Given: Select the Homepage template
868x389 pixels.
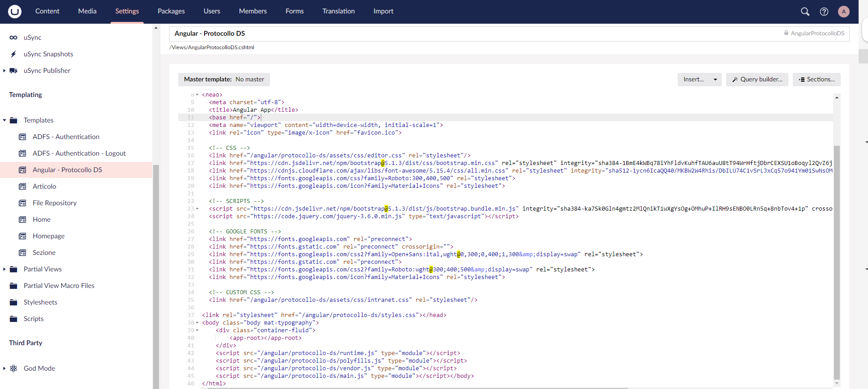Looking at the screenshot, I should (48, 236).
